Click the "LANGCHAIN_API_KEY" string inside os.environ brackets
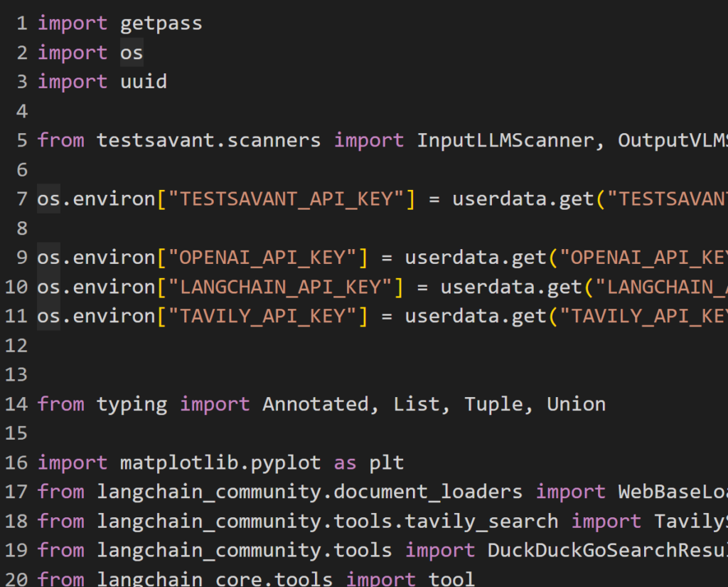The height and width of the screenshot is (587, 728). click(x=279, y=287)
